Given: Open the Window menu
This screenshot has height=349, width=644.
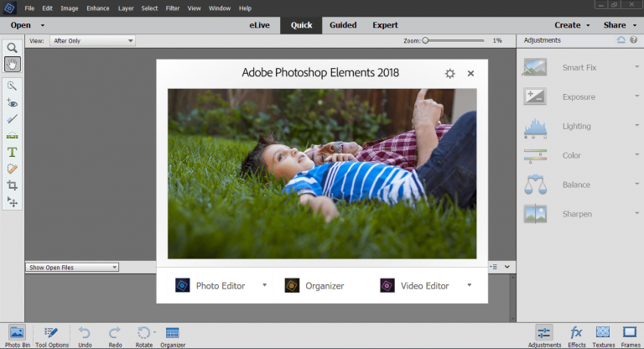Looking at the screenshot, I should click(x=220, y=8).
